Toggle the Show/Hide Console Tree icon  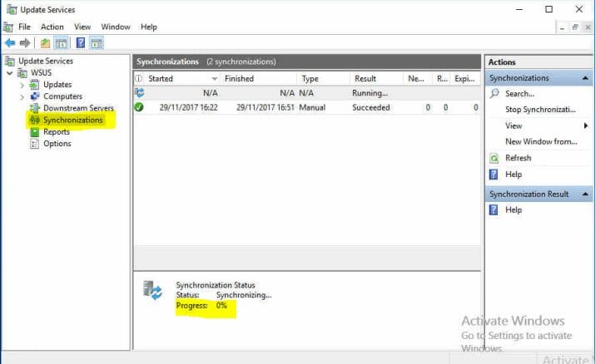(x=61, y=43)
